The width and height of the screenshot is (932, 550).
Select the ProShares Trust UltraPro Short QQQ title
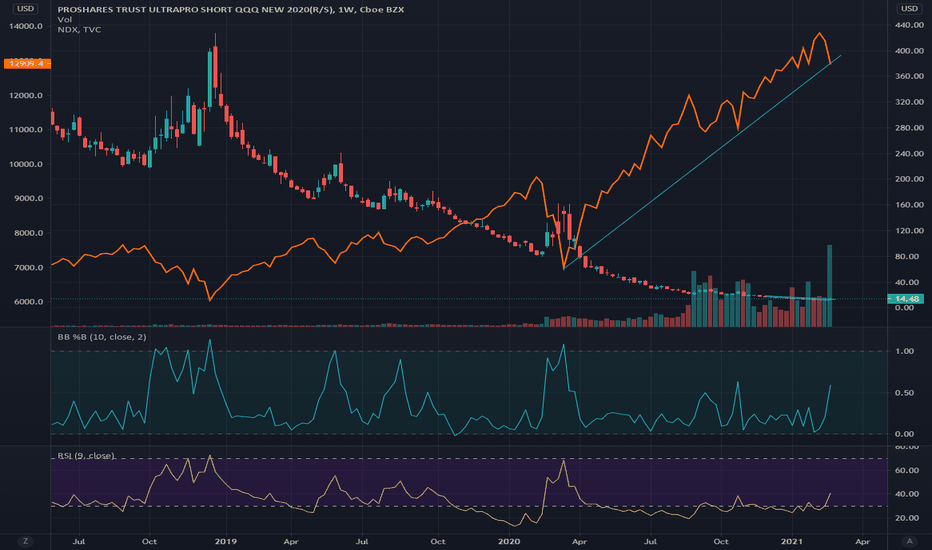pos(231,10)
